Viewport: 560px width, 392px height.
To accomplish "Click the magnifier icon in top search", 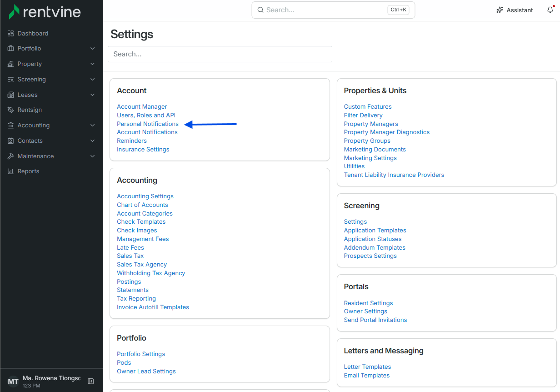I will [260, 10].
